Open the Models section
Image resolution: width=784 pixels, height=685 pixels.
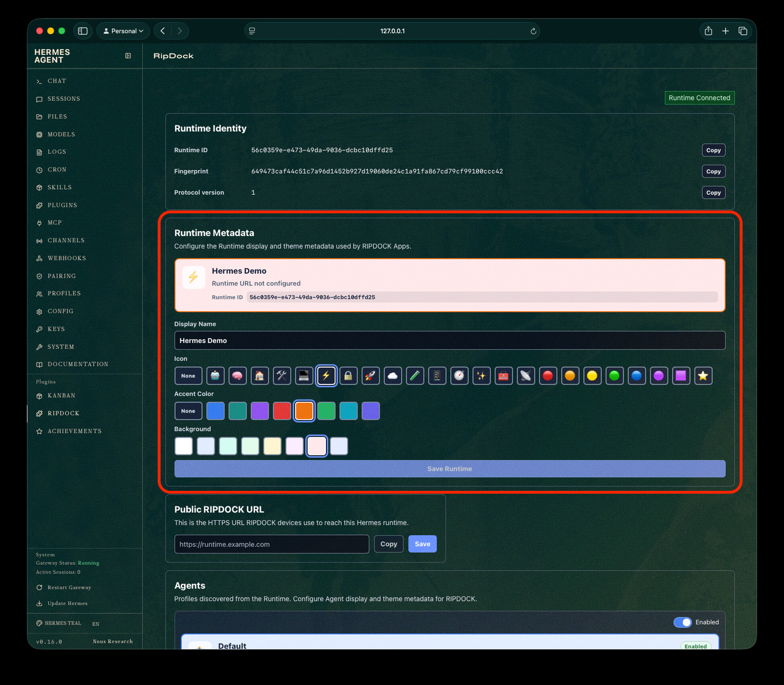click(x=85, y=134)
